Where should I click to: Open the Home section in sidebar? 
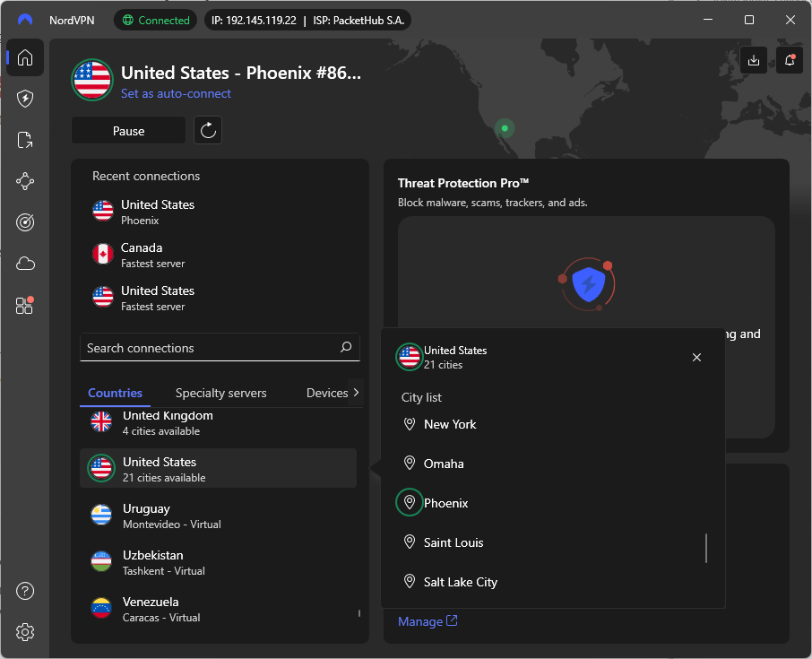tap(25, 57)
